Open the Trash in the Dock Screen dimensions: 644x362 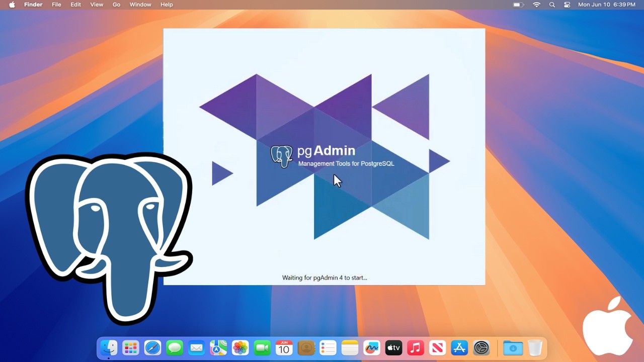[x=535, y=347]
